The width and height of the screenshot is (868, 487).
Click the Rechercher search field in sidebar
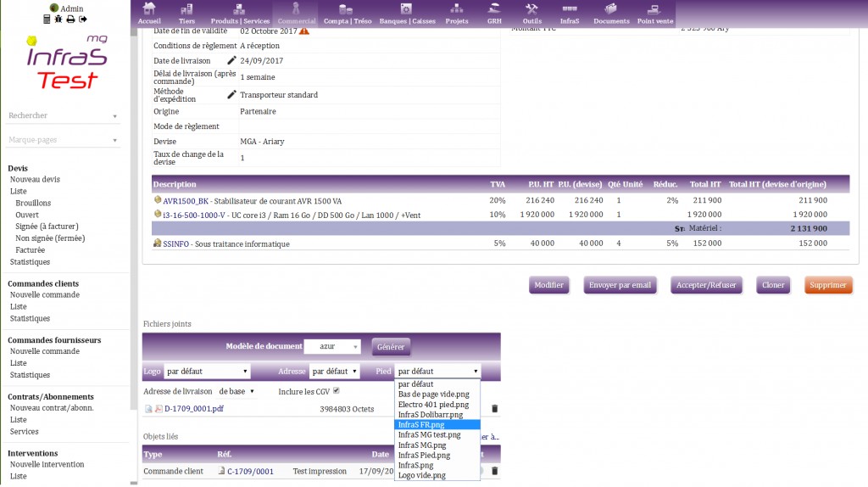(x=61, y=115)
